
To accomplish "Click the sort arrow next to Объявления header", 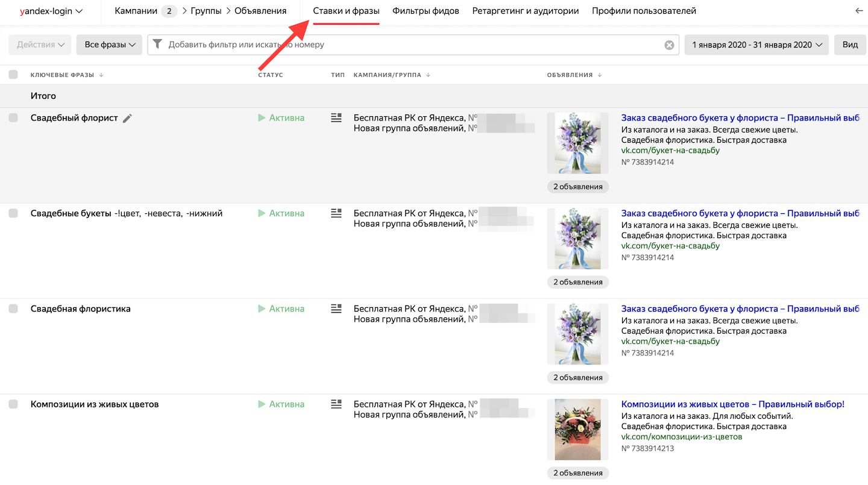I will (599, 75).
